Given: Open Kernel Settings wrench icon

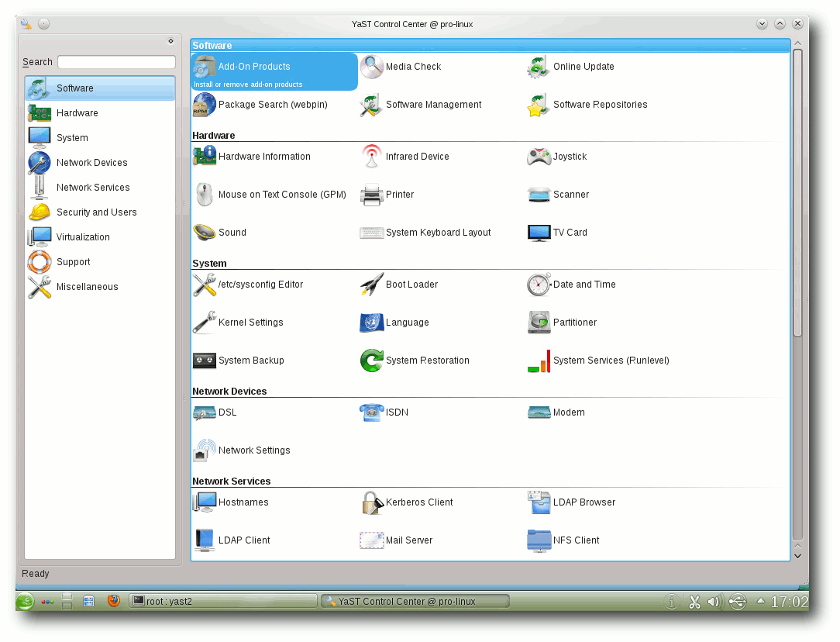Looking at the screenshot, I should click(x=204, y=323).
